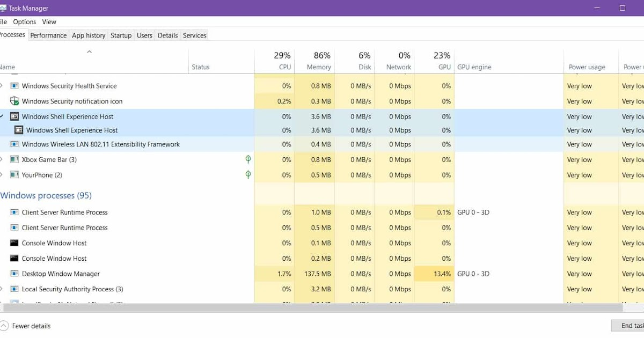
Task: Open the Startup tab
Action: (121, 35)
